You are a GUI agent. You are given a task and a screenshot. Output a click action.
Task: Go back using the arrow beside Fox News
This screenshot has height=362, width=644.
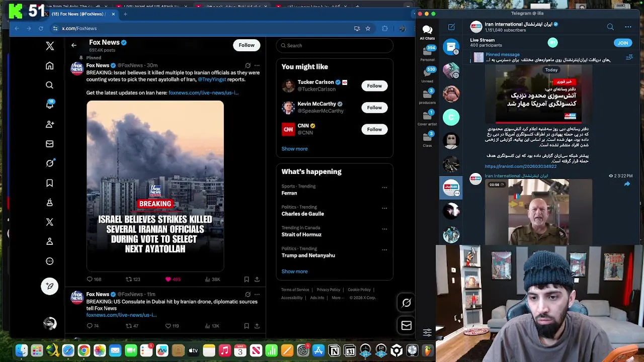pyautogui.click(x=74, y=45)
